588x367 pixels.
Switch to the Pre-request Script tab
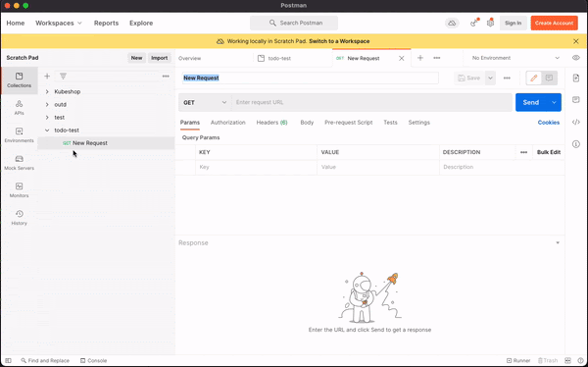[348, 123]
